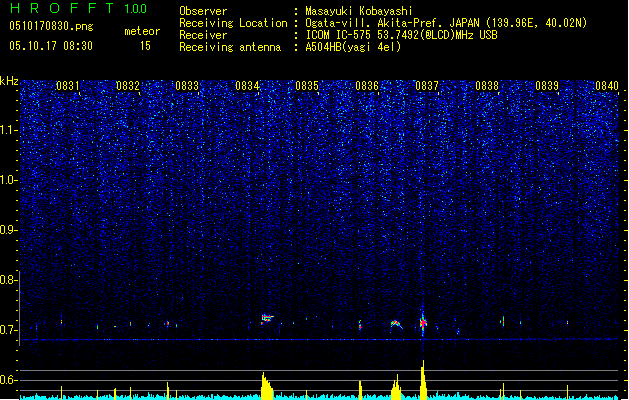
Task: Click the Ogata-vill. Akita-Pref. JAPAN location value
Action: 446,23
